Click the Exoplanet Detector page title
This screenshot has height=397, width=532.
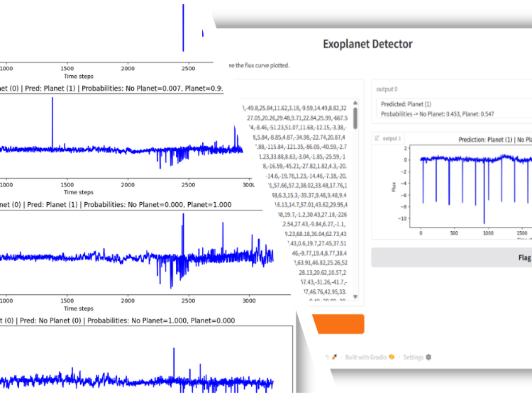(367, 44)
